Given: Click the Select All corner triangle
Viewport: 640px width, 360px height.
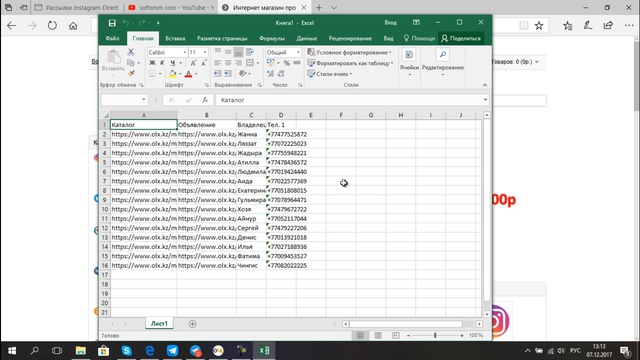Looking at the screenshot, I should (x=105, y=116).
